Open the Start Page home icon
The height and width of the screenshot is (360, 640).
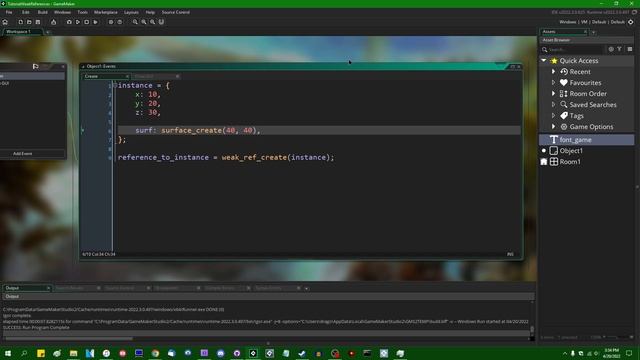[5, 22]
